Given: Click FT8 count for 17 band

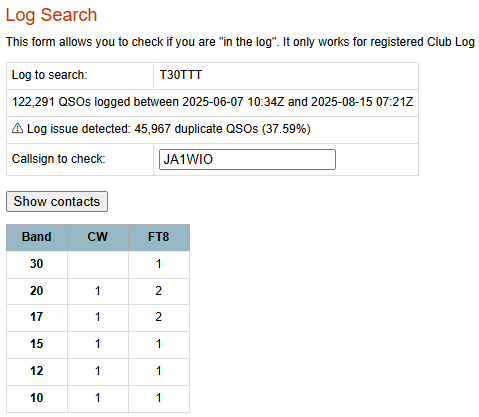Looking at the screenshot, I should [159, 317].
